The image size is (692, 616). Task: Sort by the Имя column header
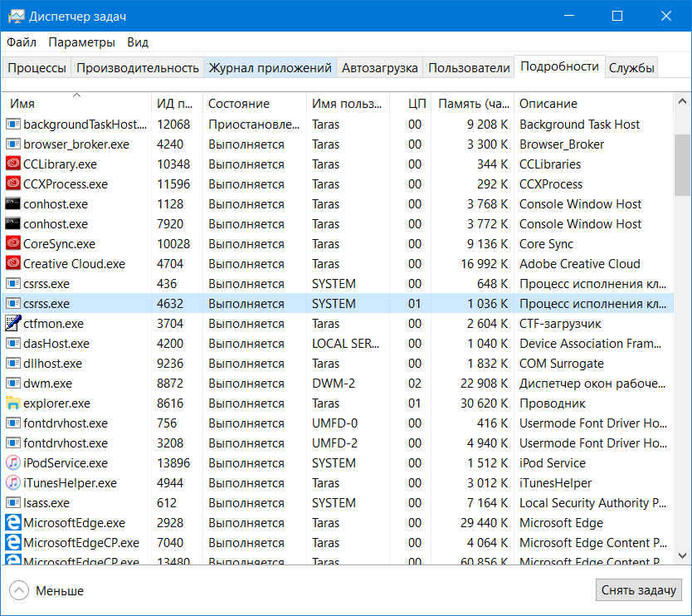coord(77,103)
